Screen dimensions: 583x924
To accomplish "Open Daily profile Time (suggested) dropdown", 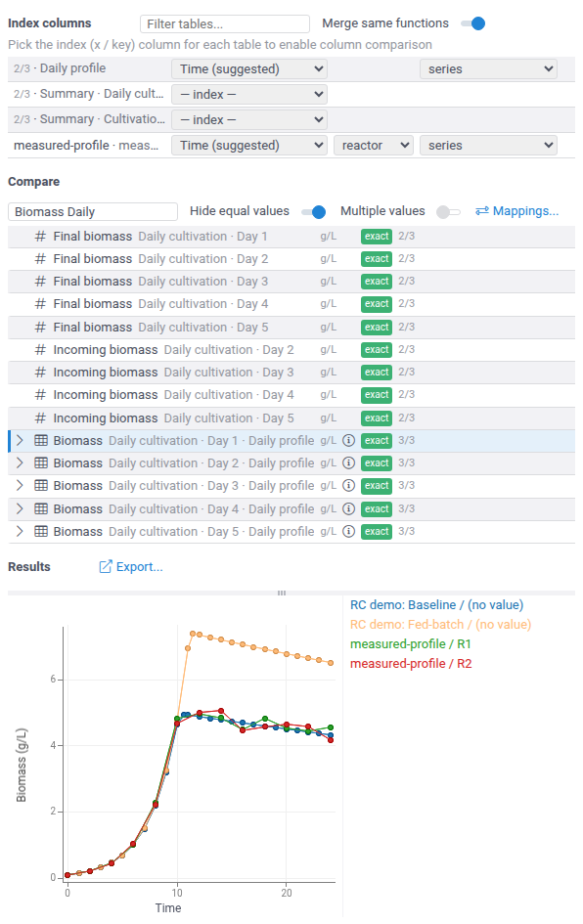I will [x=249, y=69].
